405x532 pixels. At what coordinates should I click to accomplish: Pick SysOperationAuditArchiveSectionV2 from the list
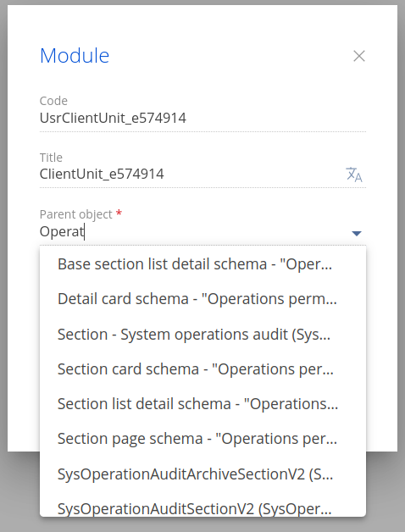point(202,474)
